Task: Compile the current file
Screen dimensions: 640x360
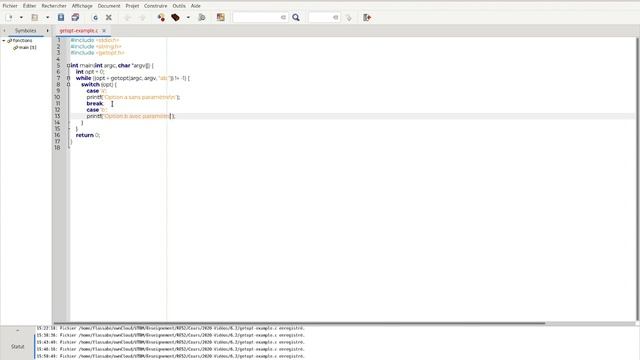Action: pyautogui.click(x=161, y=18)
